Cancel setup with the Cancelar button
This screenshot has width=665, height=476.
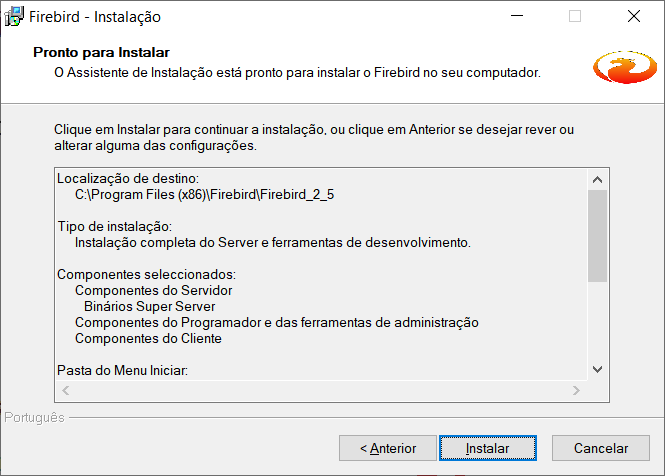click(x=600, y=449)
